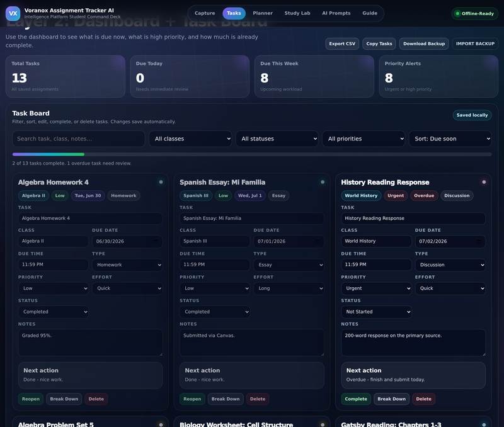Click status dot on Spanish Essay card
The width and height of the screenshot is (504, 427).
point(323,182)
